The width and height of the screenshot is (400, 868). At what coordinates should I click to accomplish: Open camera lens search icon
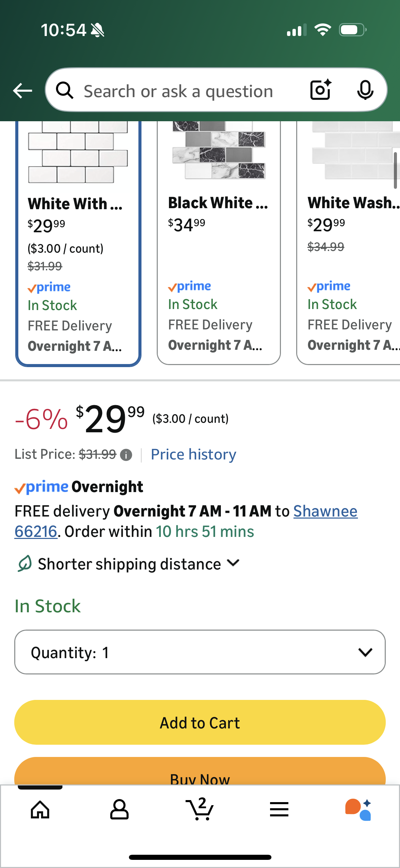point(320,90)
